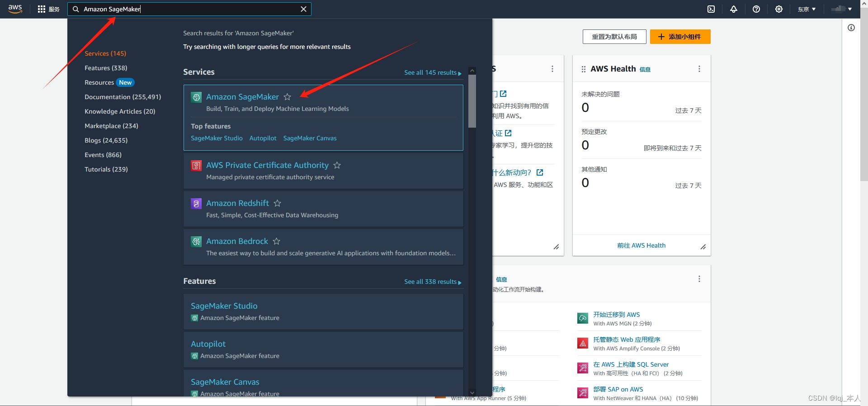868x406 pixels.
Task: Open the Amazon Bedrock result
Action: coord(237,241)
